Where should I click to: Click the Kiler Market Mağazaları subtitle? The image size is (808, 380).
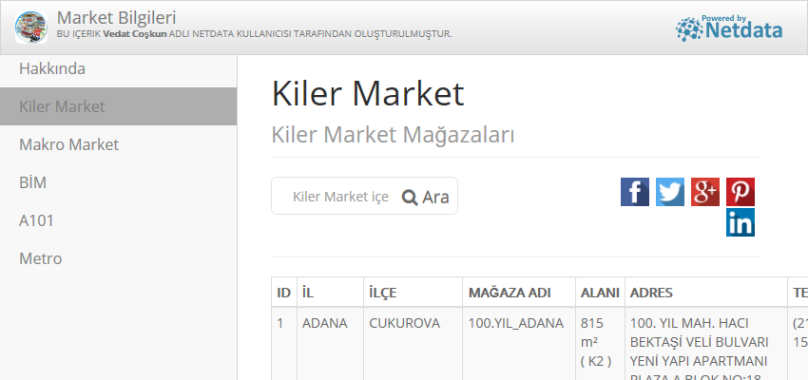pyautogui.click(x=393, y=135)
